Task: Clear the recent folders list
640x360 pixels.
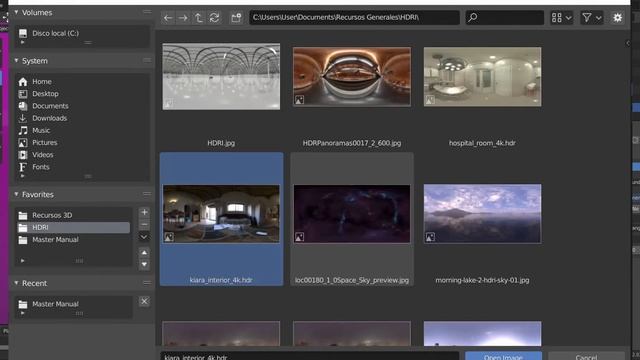Action: click(x=144, y=302)
